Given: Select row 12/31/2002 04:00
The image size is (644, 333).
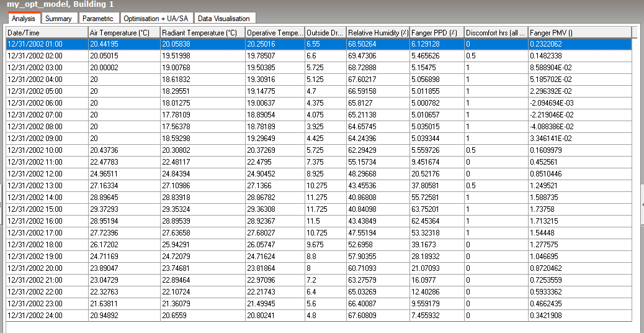Looking at the screenshot, I should pos(319,80).
